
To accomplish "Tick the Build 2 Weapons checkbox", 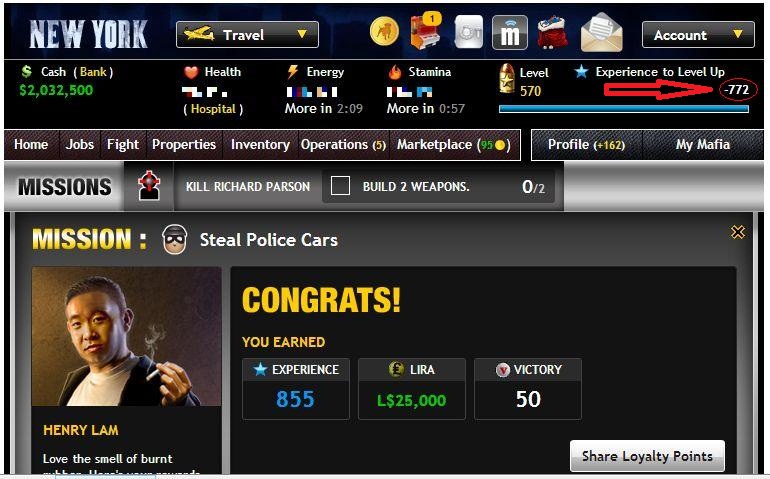I will pos(340,186).
